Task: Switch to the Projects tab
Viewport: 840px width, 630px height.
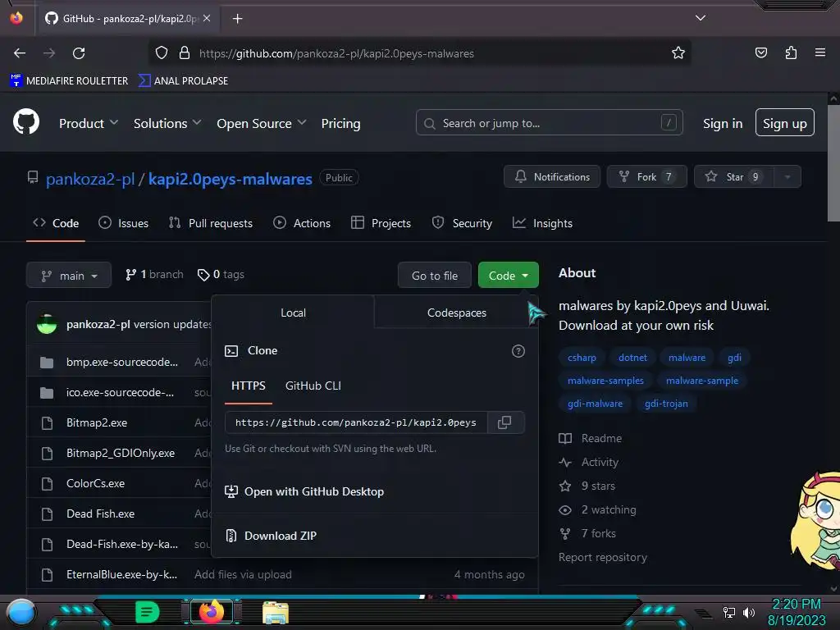Action: coord(381,223)
